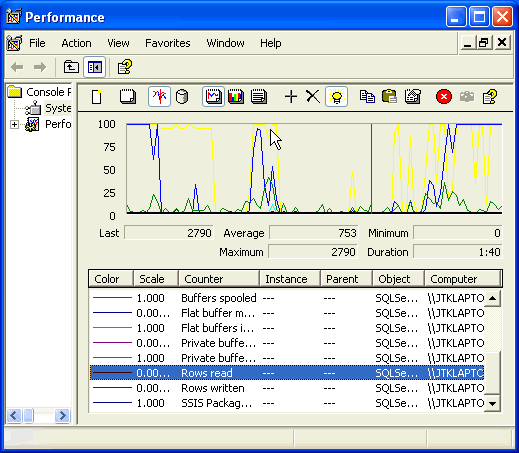519x453 pixels.
Task: Click the Add counter plus icon
Action: [291, 97]
